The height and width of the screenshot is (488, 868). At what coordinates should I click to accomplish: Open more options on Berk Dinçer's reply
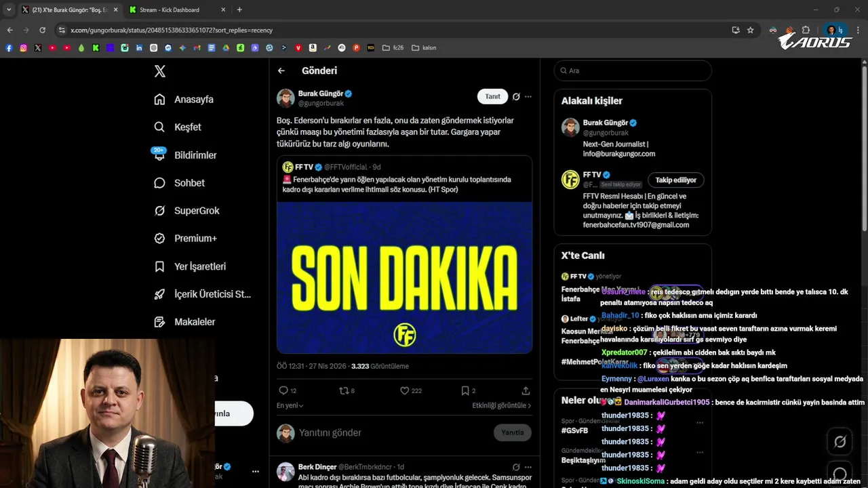[x=528, y=467]
